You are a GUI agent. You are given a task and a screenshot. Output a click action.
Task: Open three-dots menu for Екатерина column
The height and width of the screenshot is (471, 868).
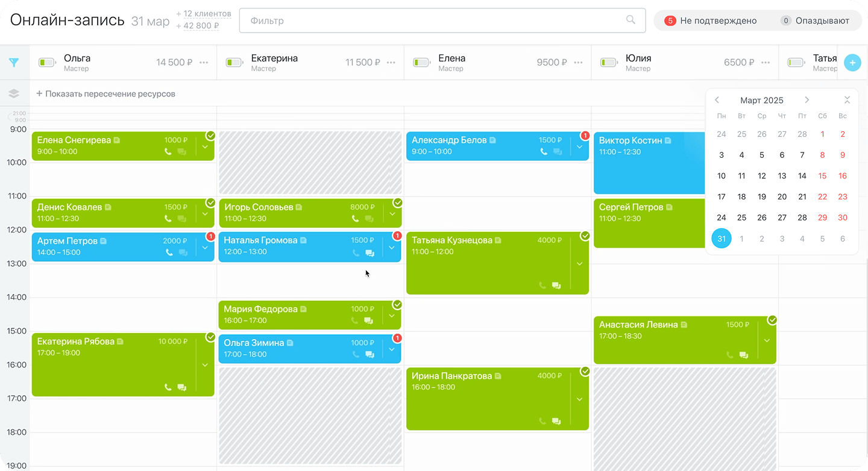391,63
